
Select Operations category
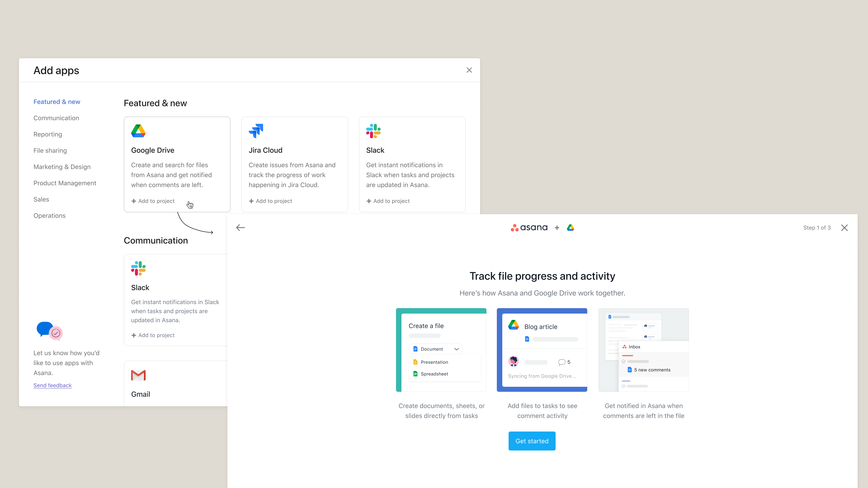tap(50, 216)
